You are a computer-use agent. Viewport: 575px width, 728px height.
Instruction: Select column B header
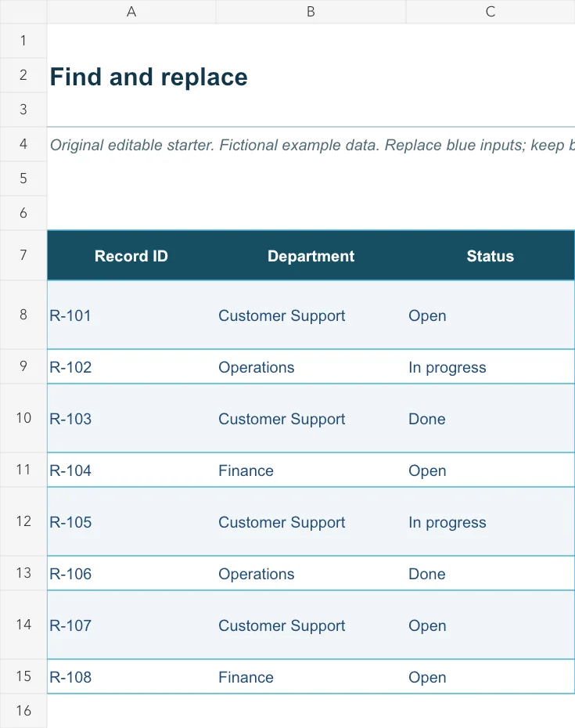tap(311, 12)
